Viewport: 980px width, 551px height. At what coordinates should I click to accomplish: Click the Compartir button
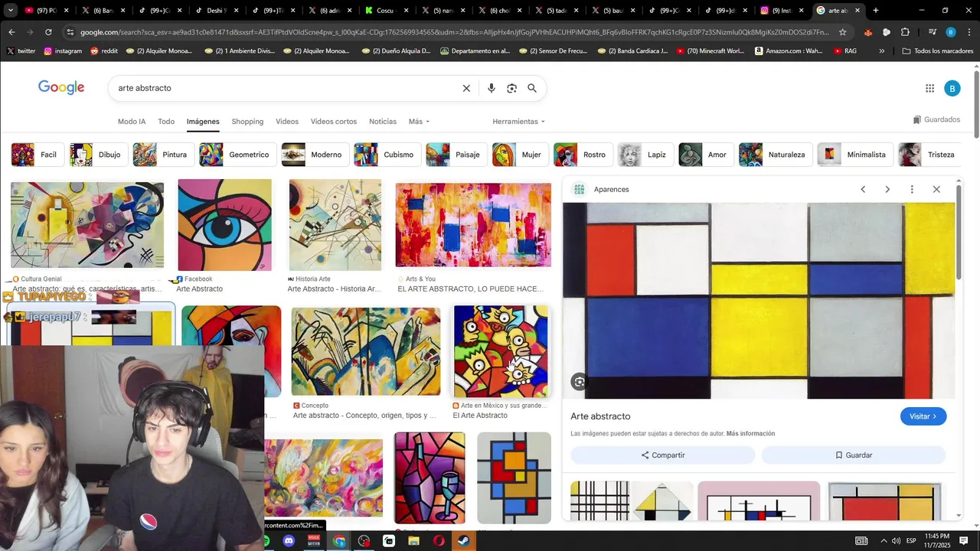663,455
